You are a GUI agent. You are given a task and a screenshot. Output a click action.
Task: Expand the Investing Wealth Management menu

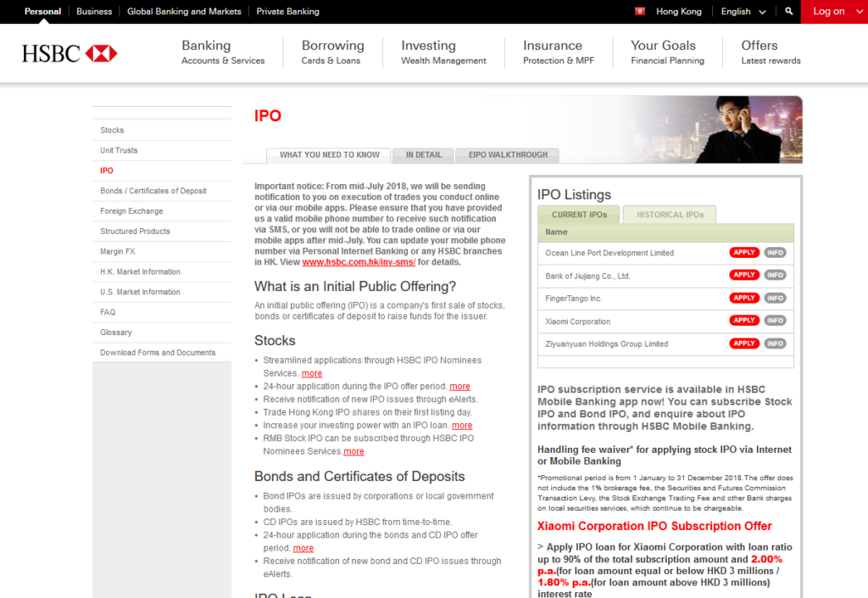tap(443, 52)
